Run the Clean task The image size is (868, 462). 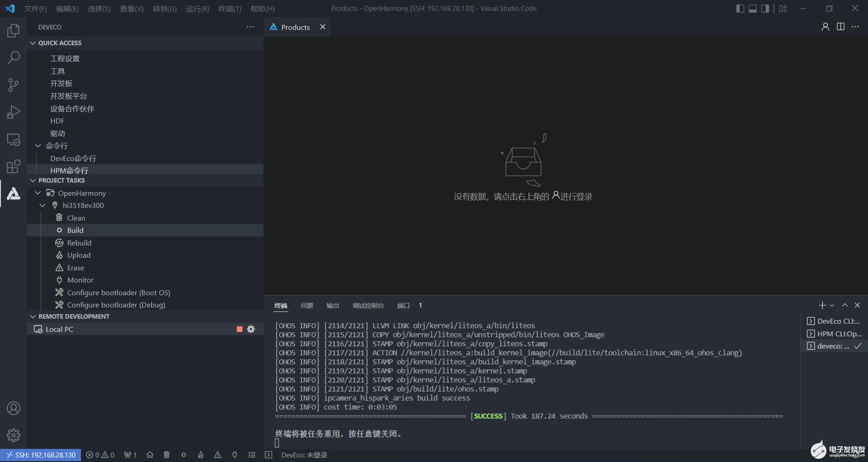[x=145, y=218]
